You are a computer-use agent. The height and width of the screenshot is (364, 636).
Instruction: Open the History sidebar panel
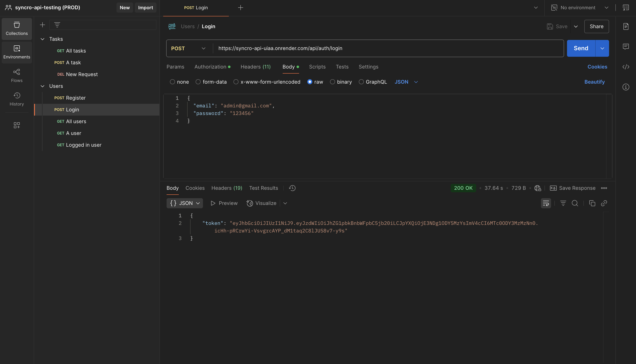pyautogui.click(x=17, y=99)
